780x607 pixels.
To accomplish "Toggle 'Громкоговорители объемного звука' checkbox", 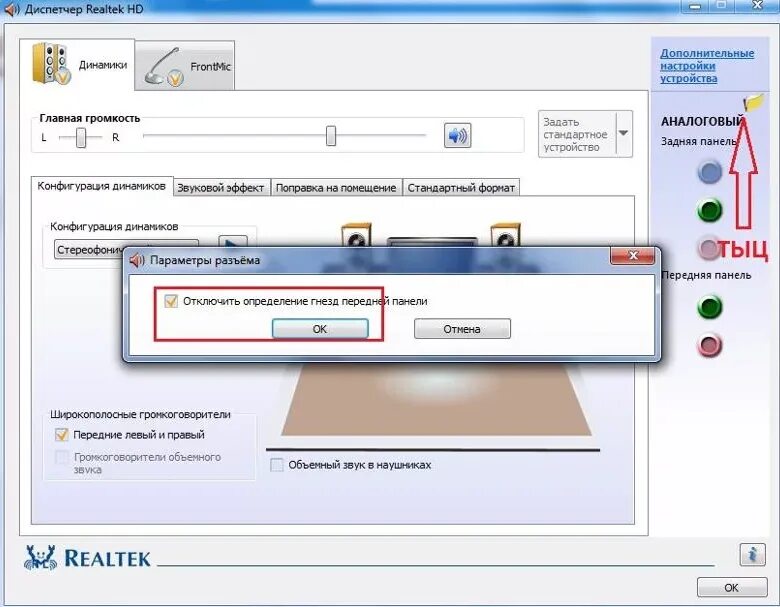I will coord(62,457).
